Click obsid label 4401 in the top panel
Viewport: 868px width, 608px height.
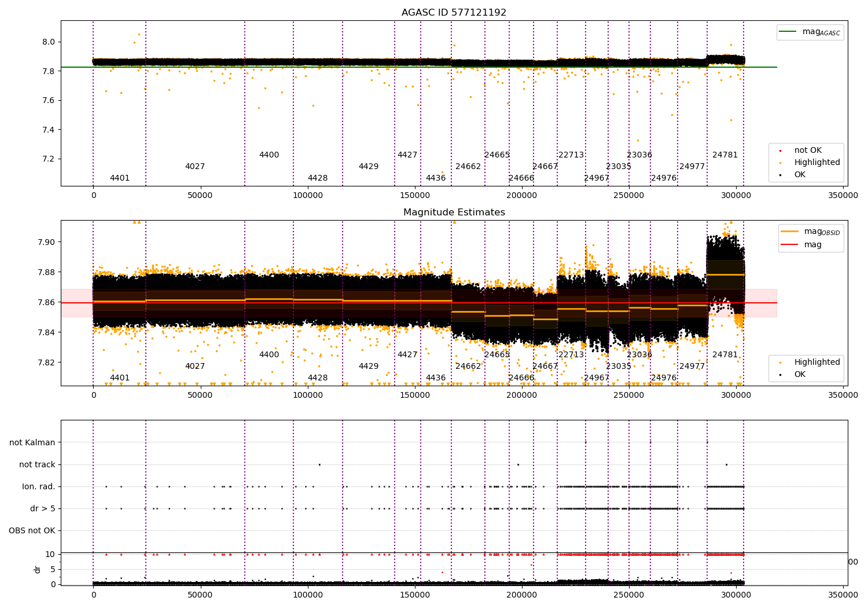tap(120, 178)
